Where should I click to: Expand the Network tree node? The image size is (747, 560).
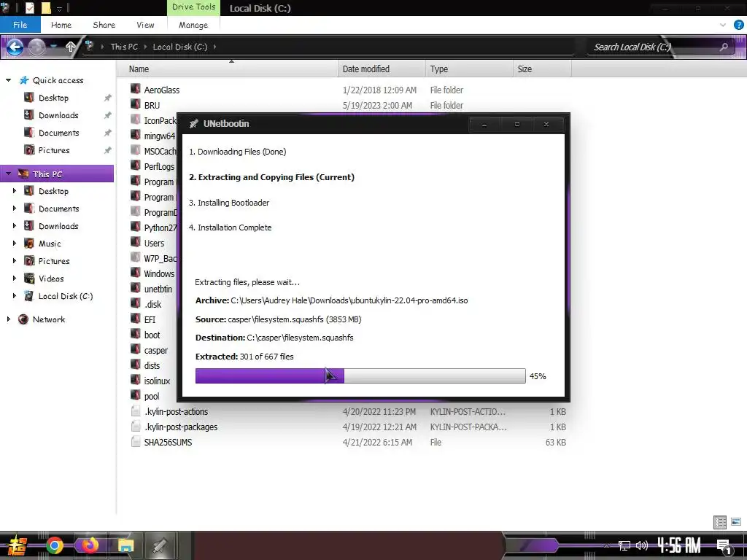tap(8, 319)
